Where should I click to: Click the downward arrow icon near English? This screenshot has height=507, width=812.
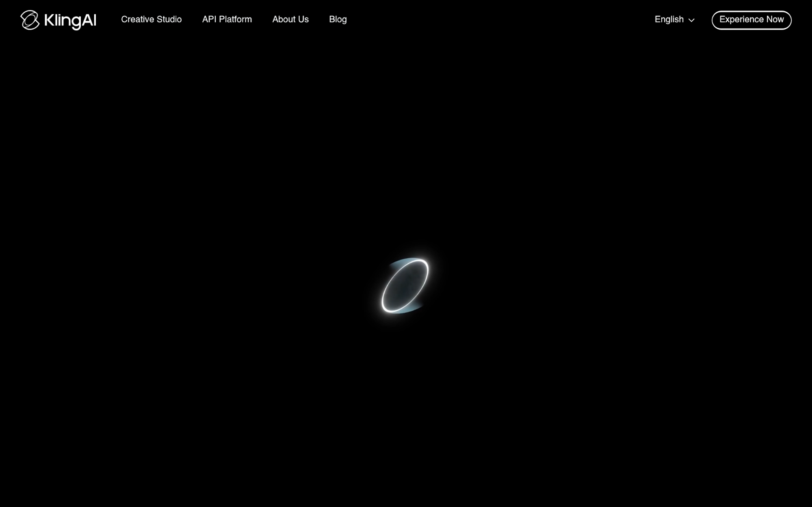pos(691,20)
